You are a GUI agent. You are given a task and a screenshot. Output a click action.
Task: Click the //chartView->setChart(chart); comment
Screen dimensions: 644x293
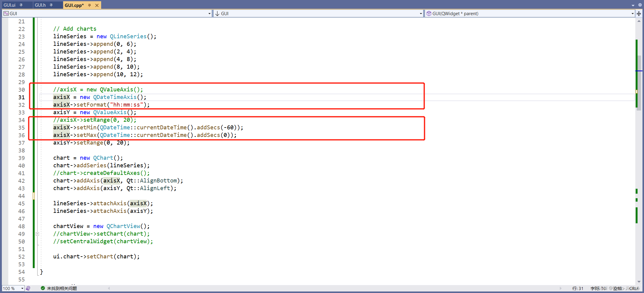pyautogui.click(x=101, y=234)
